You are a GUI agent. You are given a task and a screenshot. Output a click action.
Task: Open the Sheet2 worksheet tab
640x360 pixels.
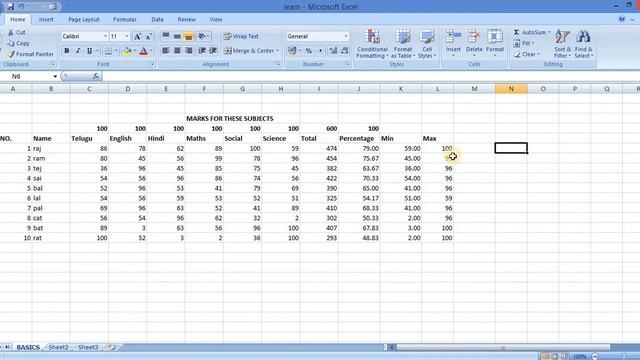pyautogui.click(x=58, y=347)
